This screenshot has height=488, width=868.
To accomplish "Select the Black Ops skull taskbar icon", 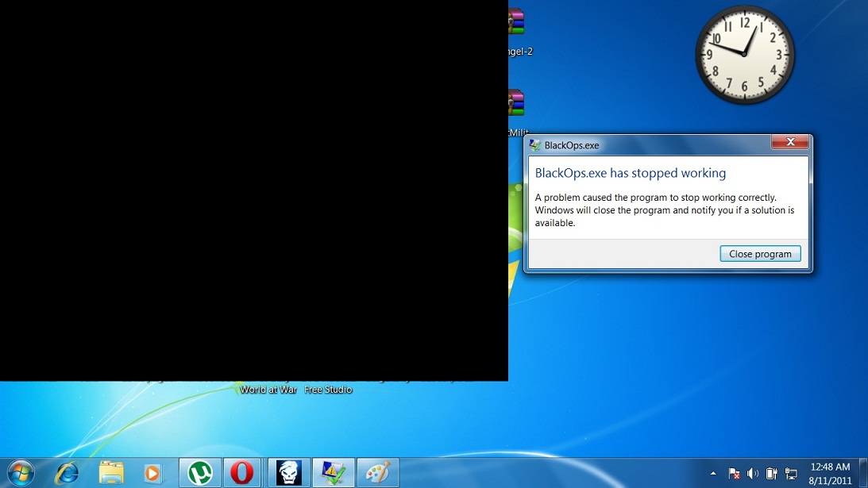I will click(x=288, y=473).
